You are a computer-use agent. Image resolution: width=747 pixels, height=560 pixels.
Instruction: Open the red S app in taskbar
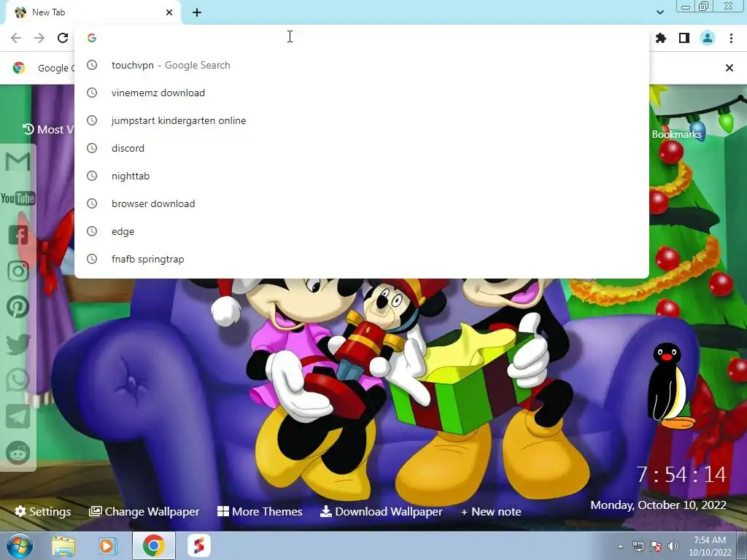coord(199,545)
